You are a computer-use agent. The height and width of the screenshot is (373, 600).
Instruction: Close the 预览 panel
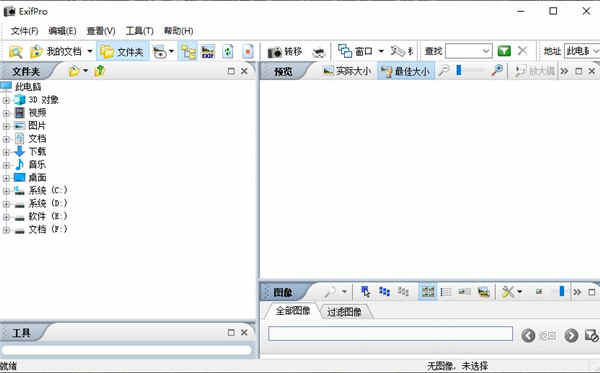click(x=592, y=71)
